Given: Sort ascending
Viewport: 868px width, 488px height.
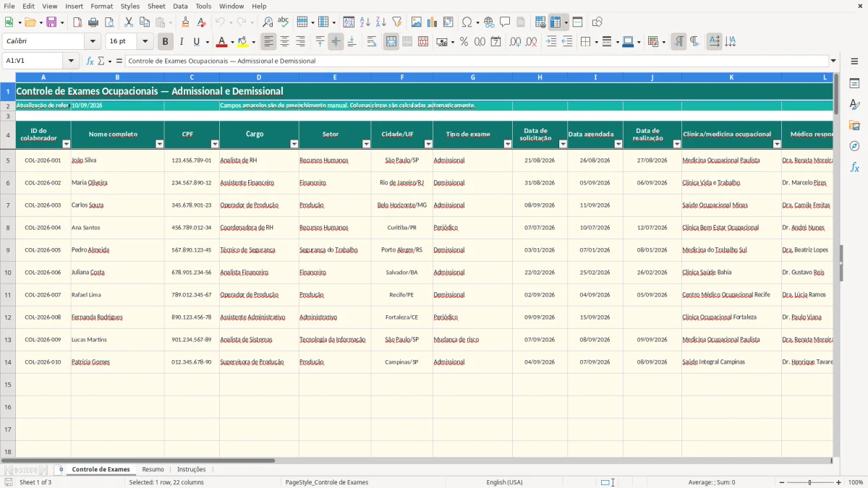Looking at the screenshot, I should pos(365,22).
